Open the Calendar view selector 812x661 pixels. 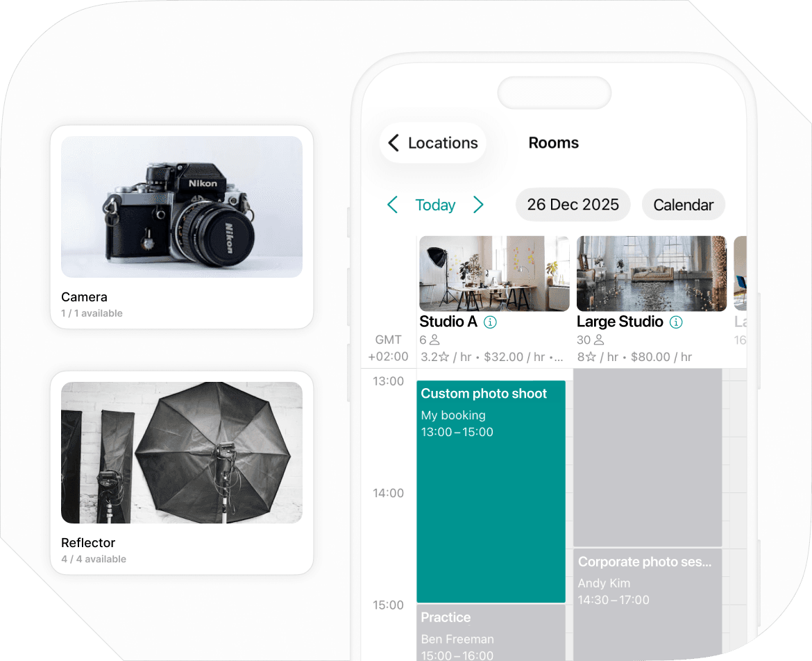tap(683, 204)
